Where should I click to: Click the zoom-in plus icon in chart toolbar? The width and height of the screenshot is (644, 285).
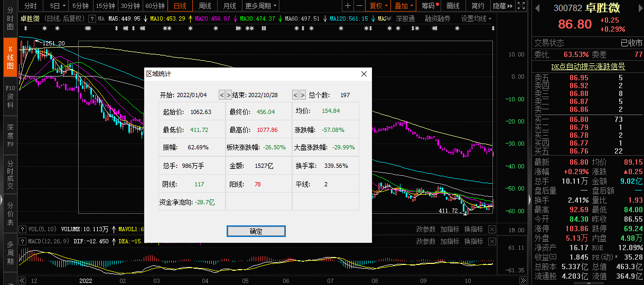[x=348, y=6]
